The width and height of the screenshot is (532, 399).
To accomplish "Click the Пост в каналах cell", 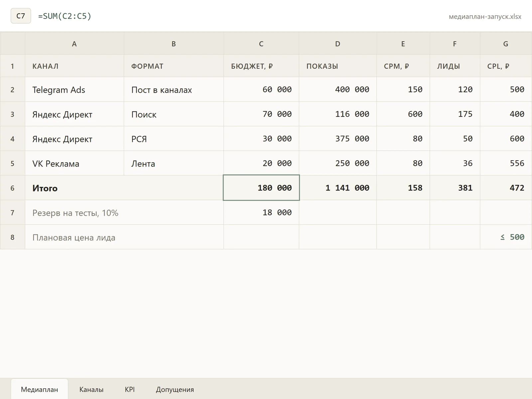I will [174, 89].
